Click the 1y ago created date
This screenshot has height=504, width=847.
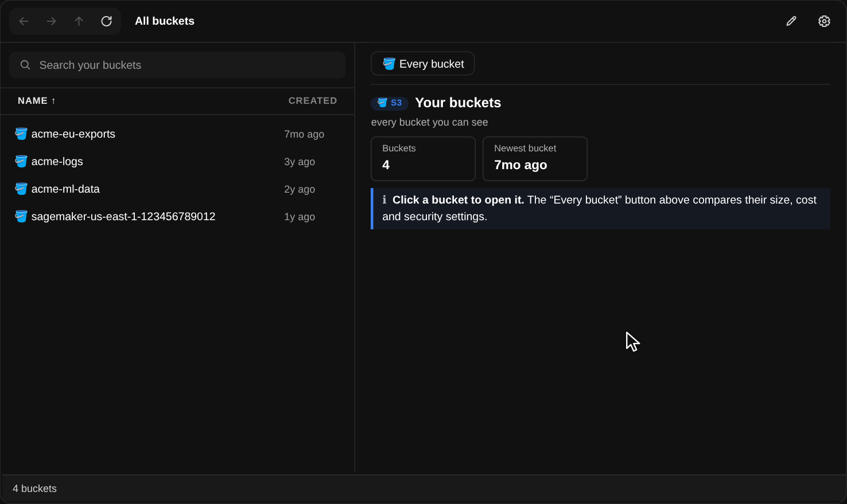tap(300, 217)
